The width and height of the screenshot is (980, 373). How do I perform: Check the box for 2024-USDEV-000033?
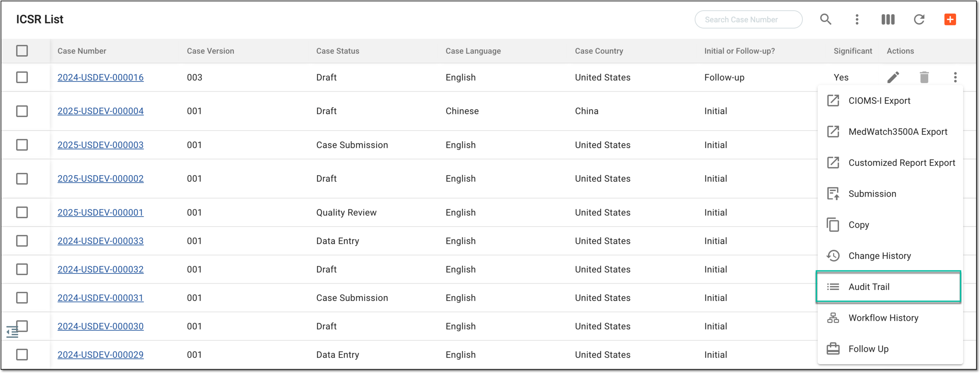click(22, 241)
